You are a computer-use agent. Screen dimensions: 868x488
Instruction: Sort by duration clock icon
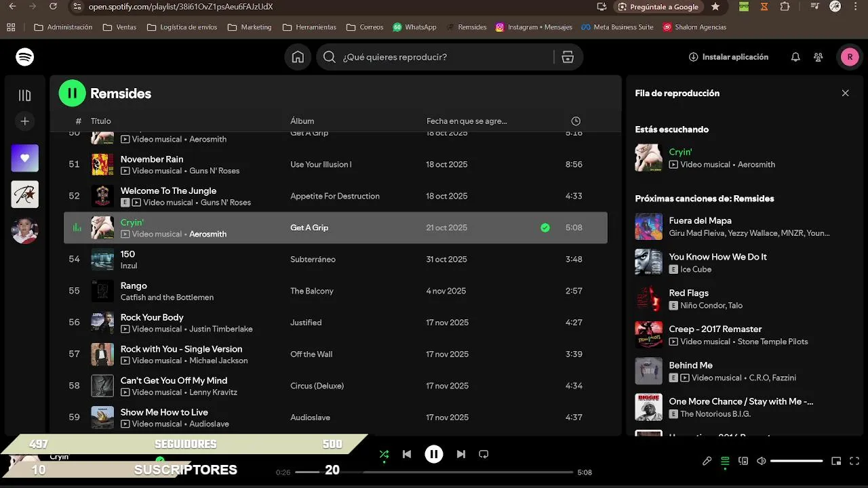click(x=576, y=121)
